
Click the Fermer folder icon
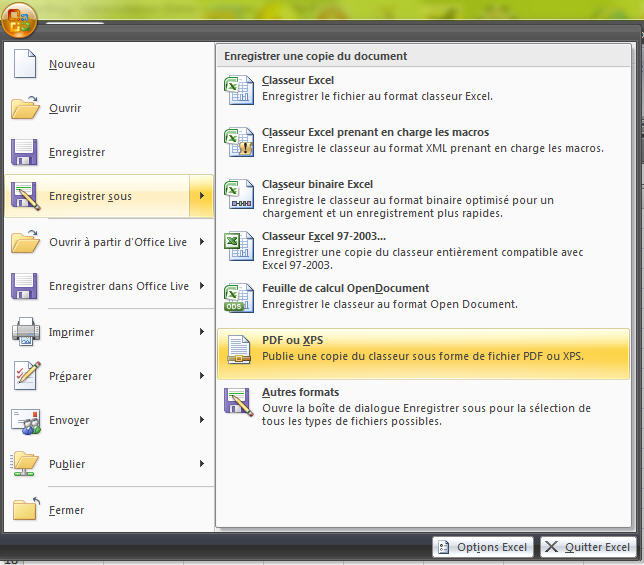[26, 509]
